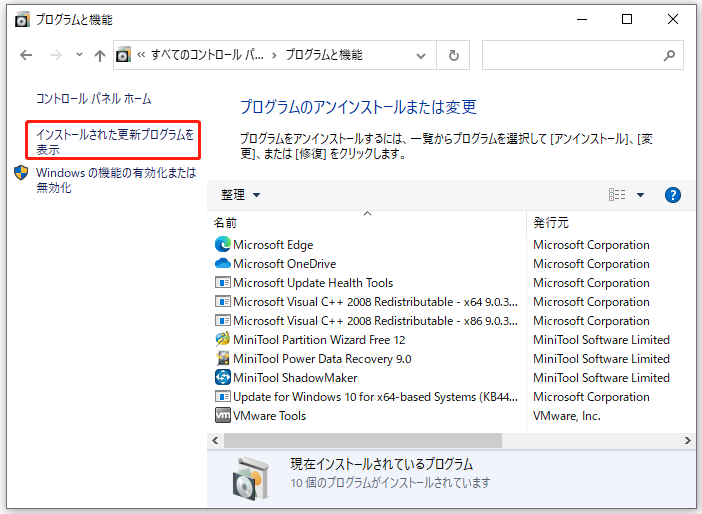Viewport: 702px width, 514px height.
Task: Click the horizontal scrollbar thumb
Action: (363, 441)
